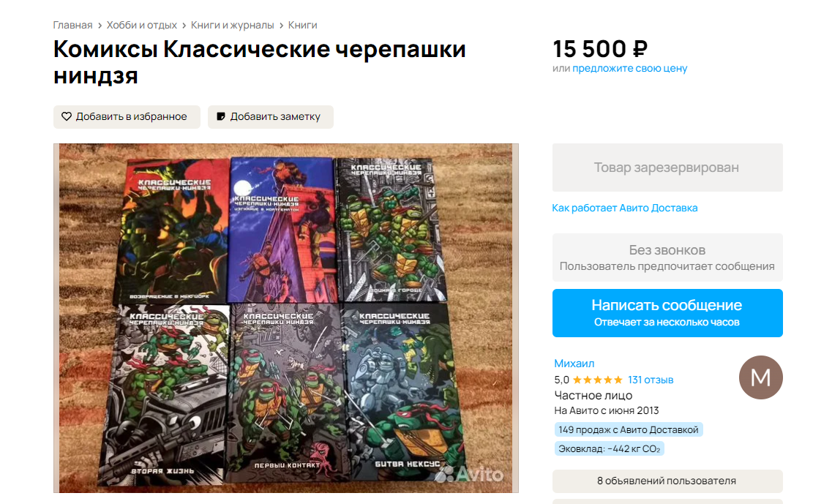View the 131 отзыв reviews
The height and width of the screenshot is (504, 813).
click(651, 380)
